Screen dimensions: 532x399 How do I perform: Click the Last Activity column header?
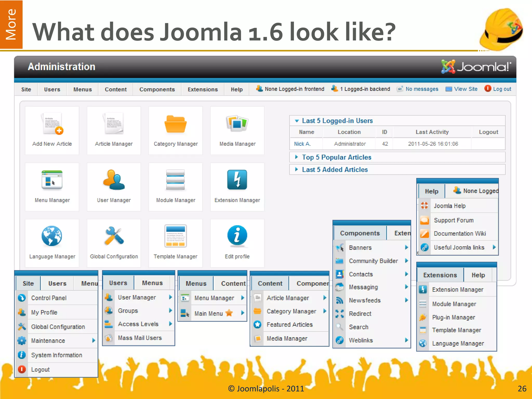[x=432, y=132]
